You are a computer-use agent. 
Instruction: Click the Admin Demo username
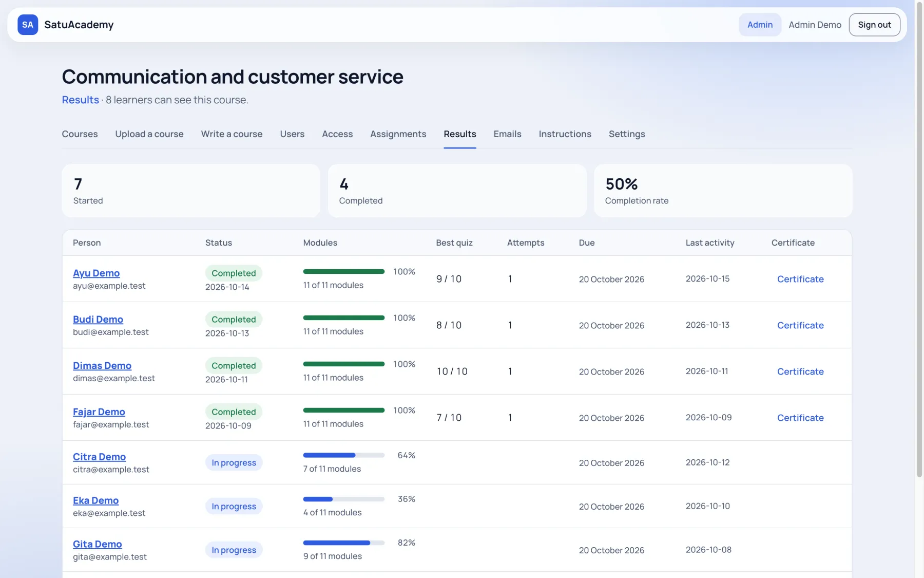coord(815,25)
